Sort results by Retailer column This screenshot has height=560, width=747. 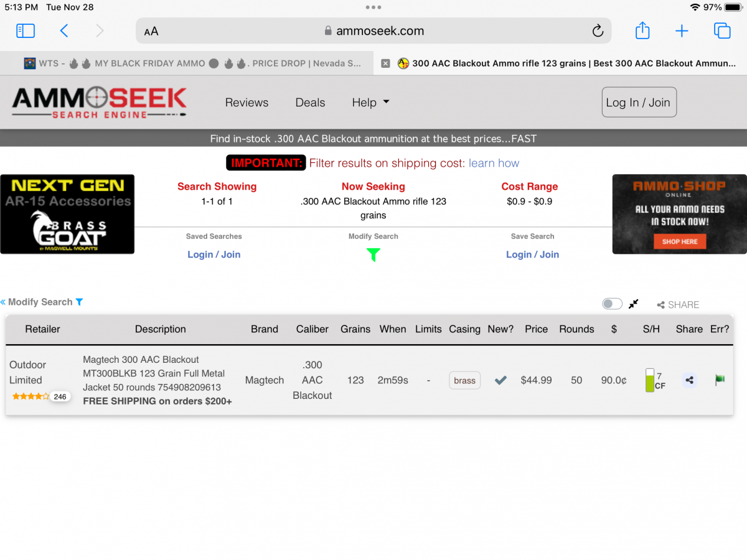pyautogui.click(x=42, y=329)
